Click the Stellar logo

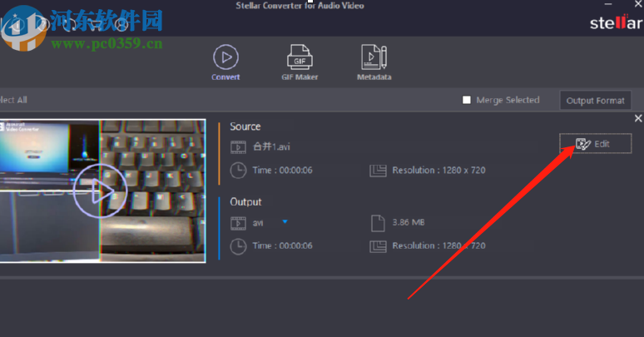point(616,22)
